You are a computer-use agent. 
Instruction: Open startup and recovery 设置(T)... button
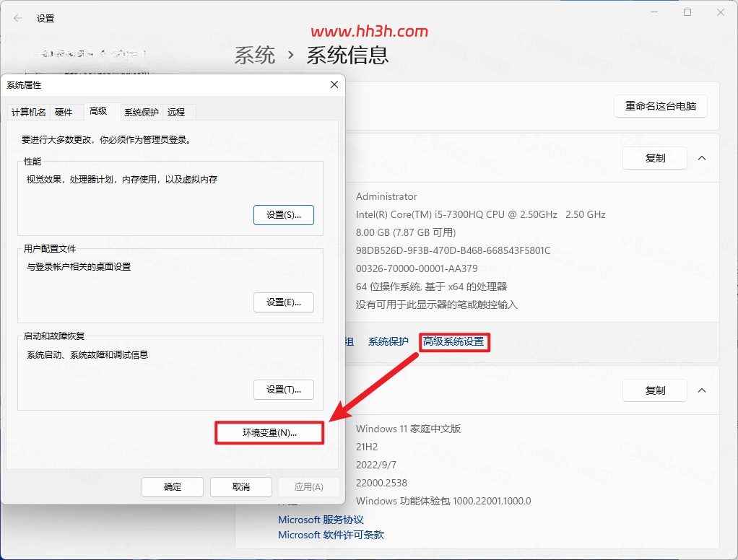[283, 390]
